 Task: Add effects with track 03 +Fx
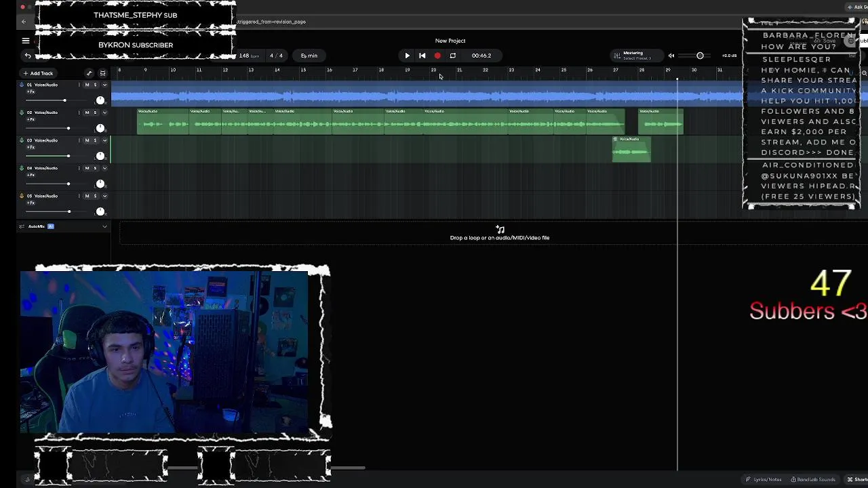click(31, 147)
